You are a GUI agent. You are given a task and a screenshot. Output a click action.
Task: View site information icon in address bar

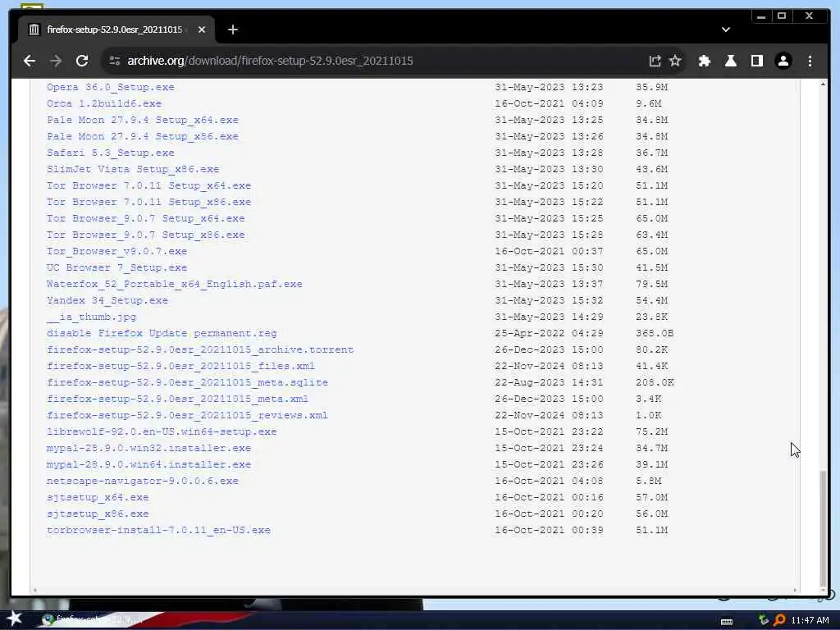pyautogui.click(x=115, y=61)
